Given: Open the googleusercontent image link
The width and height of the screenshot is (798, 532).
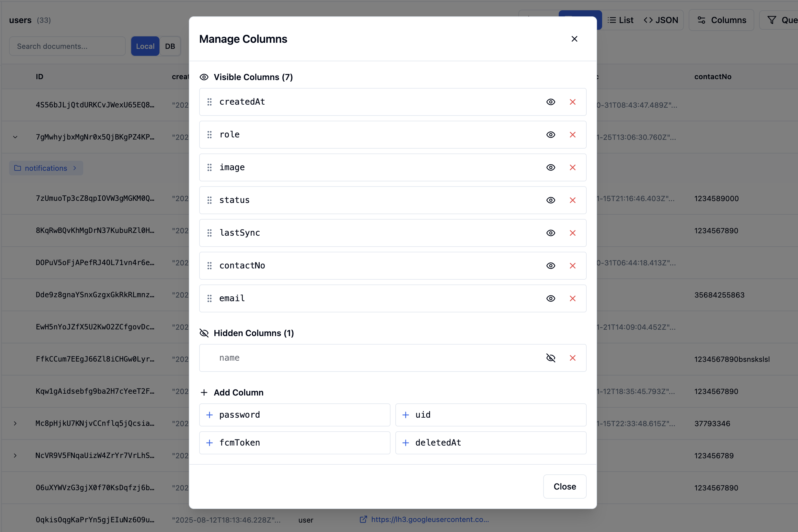Looking at the screenshot, I should (429, 520).
